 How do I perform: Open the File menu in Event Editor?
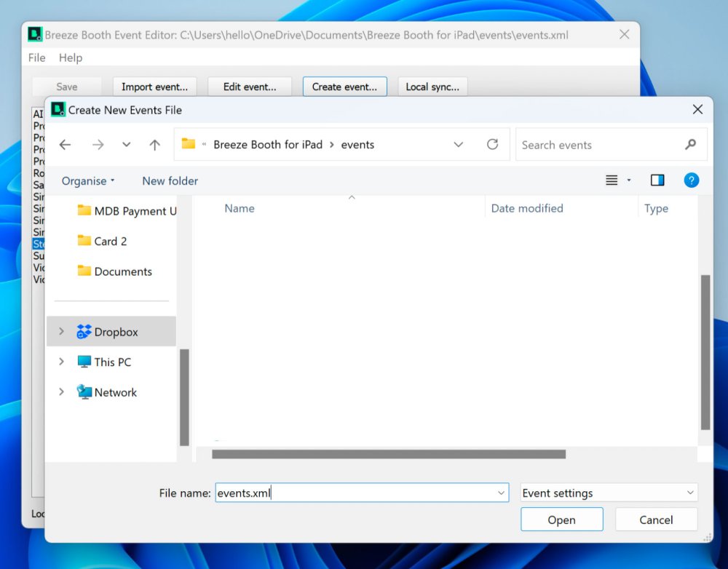[x=36, y=57]
